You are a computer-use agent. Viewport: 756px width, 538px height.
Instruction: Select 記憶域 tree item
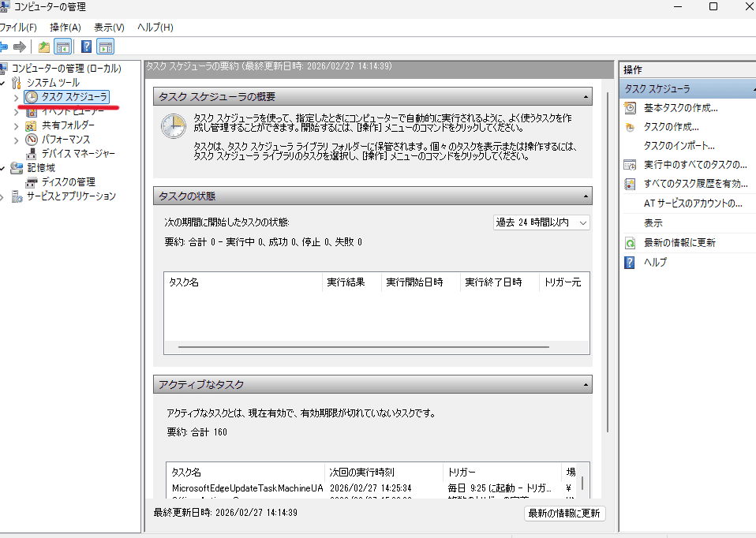coord(41,168)
